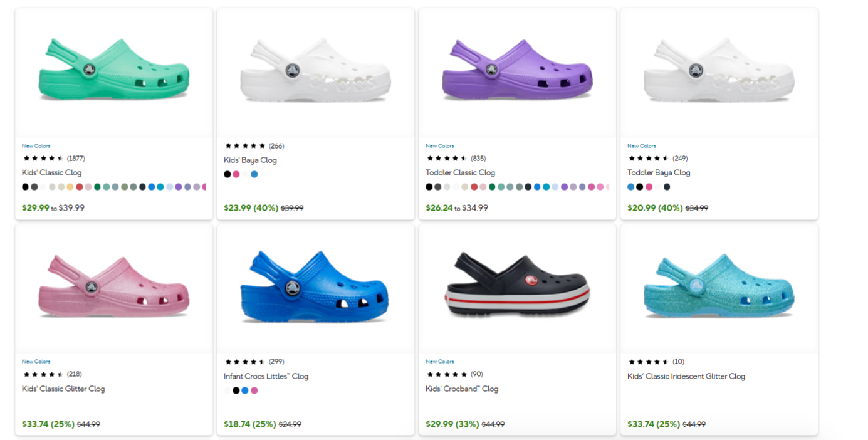Select the pink swatch for Kids' Baya Clog
Screen dimensions: 868x440
click(x=237, y=174)
